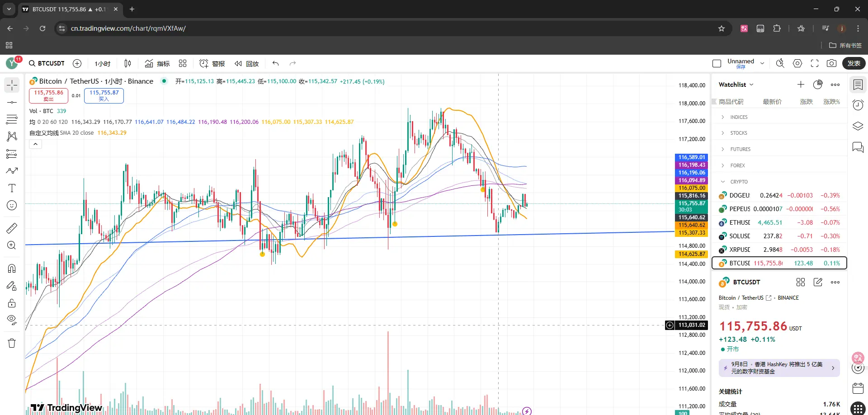Select the DOGEUSDT watchlist row

point(779,195)
